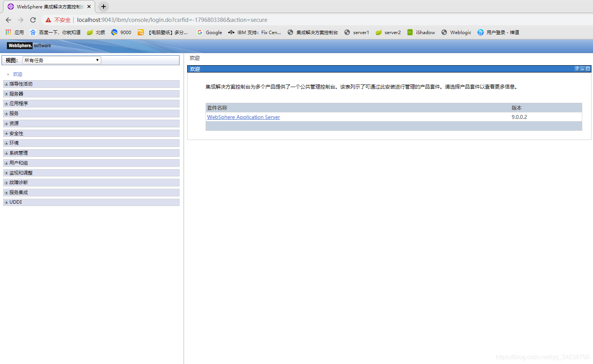
Task: Minimize the 欢迎 portlet panel
Action: pyautogui.click(x=582, y=69)
